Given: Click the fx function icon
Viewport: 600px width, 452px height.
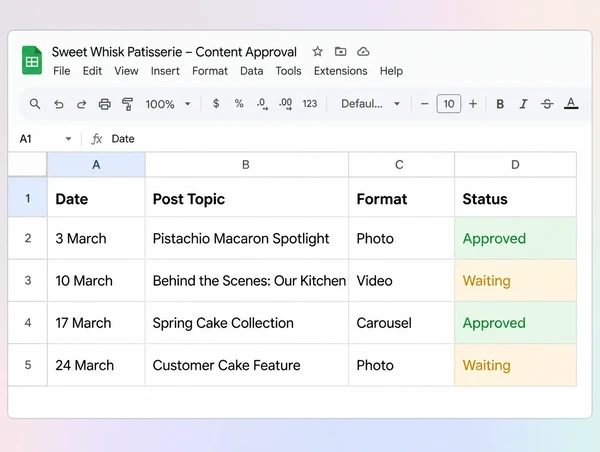Looking at the screenshot, I should 96,139.
